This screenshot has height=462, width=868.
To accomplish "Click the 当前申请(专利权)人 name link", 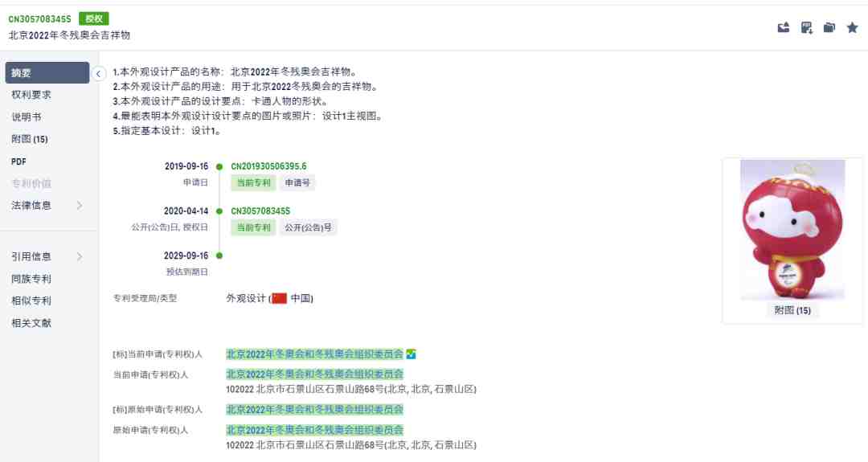I will pyautogui.click(x=314, y=374).
